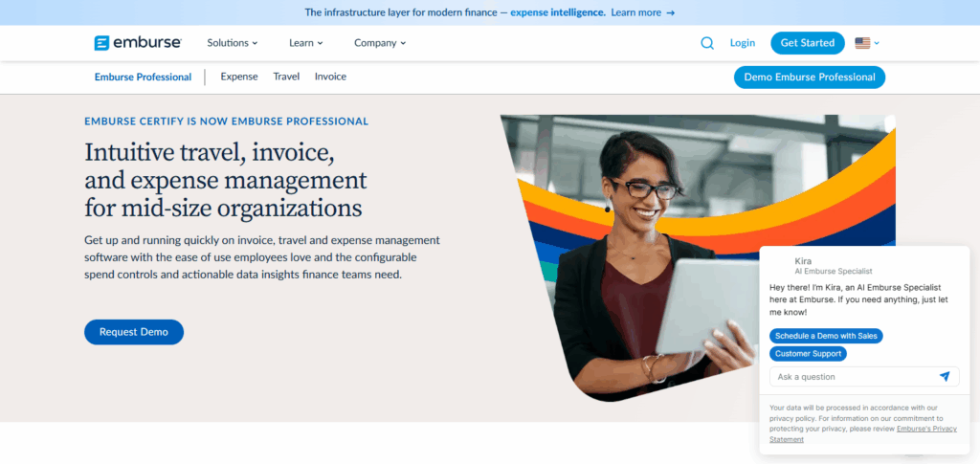980x464 pixels.
Task: Go to Emburse Professional section link
Action: tap(144, 77)
